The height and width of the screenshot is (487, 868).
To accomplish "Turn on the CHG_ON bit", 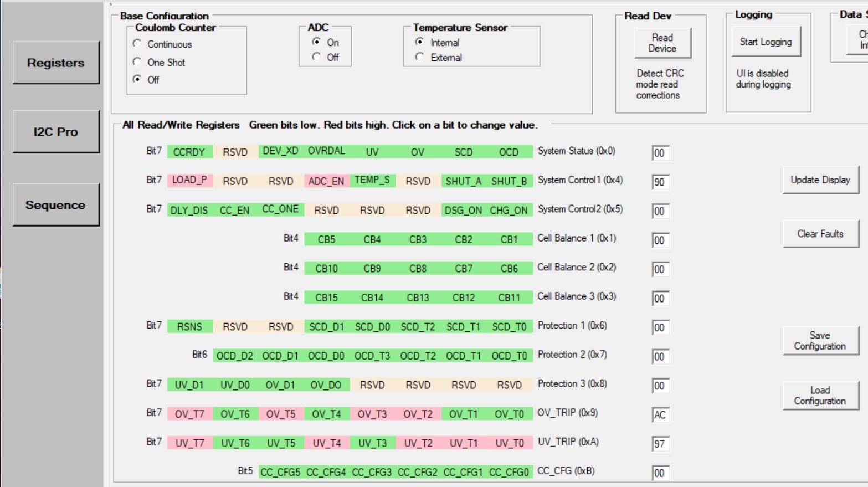I will tap(509, 210).
